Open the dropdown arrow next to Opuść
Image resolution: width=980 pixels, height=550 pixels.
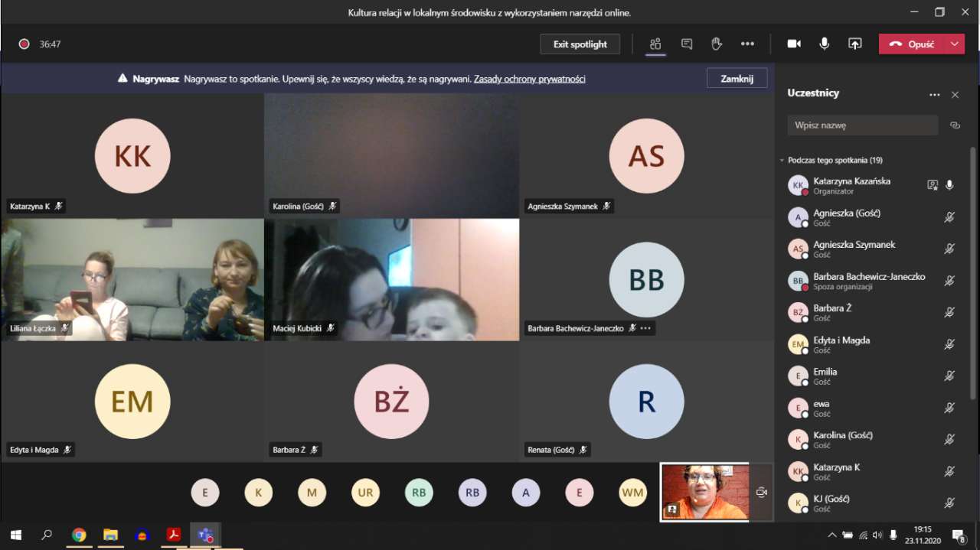(x=955, y=44)
